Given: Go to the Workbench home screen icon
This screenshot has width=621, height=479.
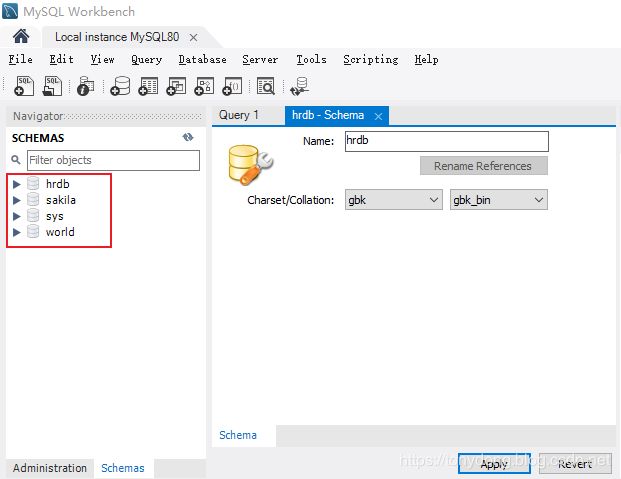Looking at the screenshot, I should click(x=21, y=36).
